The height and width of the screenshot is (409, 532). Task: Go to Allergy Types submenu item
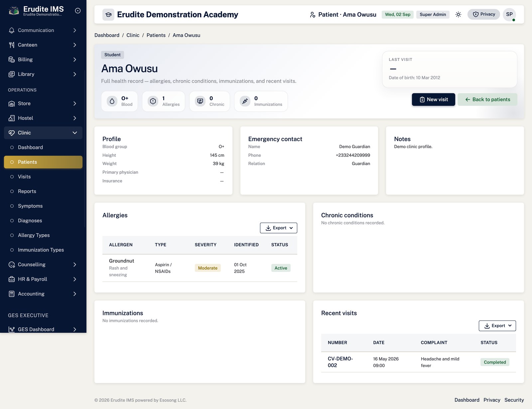43,235
